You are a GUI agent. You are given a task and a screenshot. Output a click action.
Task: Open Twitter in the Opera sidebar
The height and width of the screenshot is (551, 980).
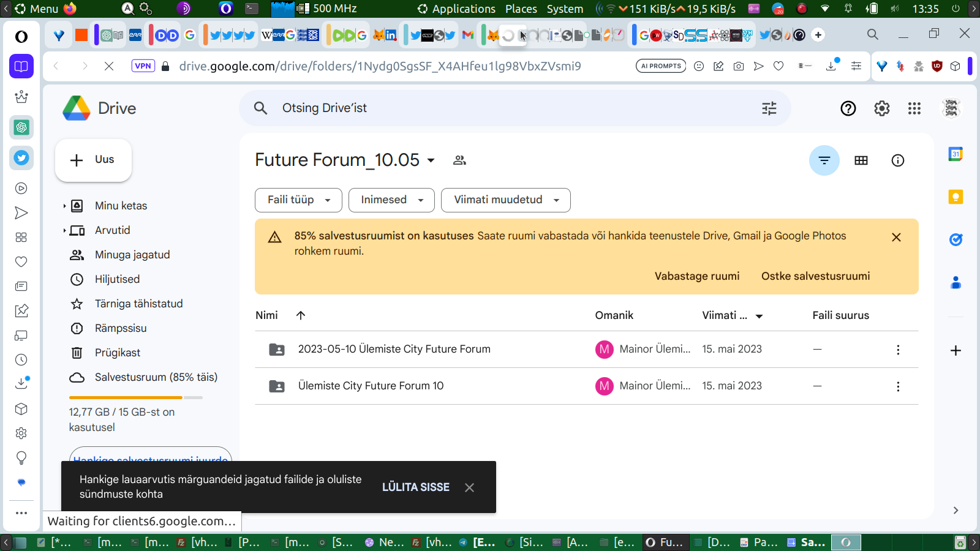(x=21, y=158)
